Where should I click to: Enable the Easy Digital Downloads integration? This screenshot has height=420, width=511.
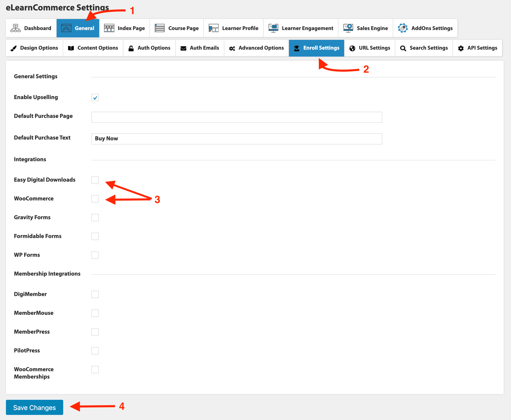coord(95,180)
